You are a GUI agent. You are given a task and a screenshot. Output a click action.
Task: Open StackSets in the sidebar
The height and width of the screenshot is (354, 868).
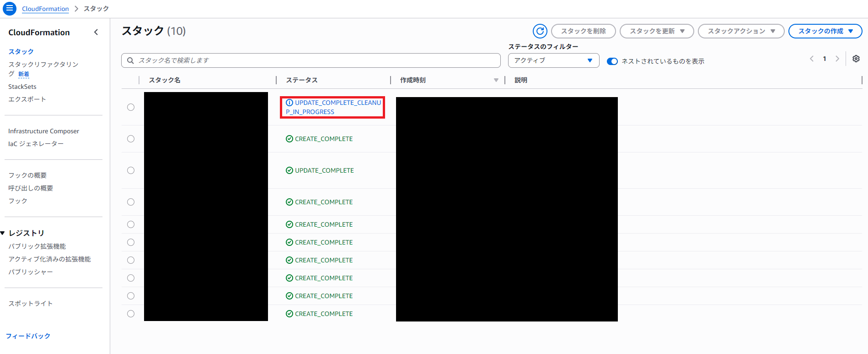22,87
